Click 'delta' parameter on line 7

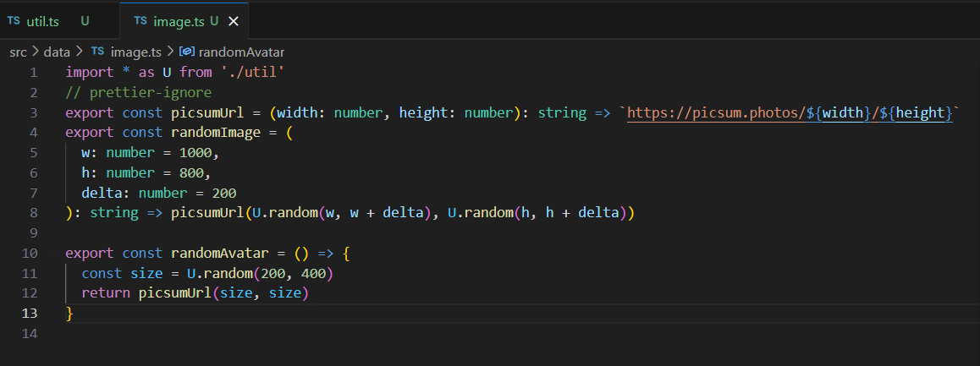(102, 193)
